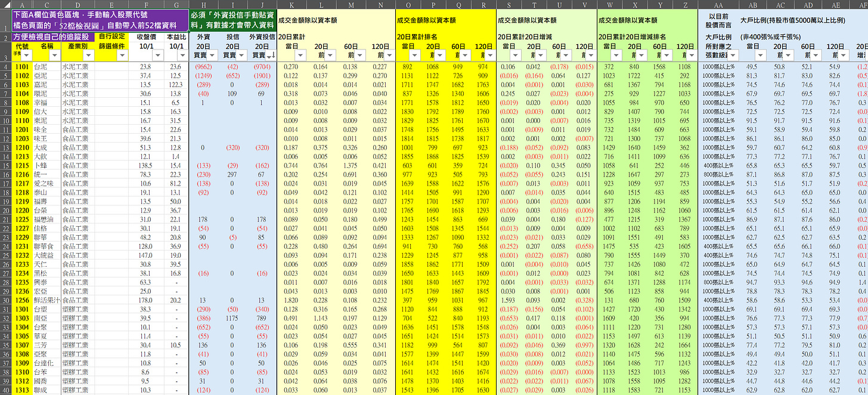The image size is (868, 395).
Task: Open the 120日 filter dropdown in column N
Action: pyautogui.click(x=389, y=55)
